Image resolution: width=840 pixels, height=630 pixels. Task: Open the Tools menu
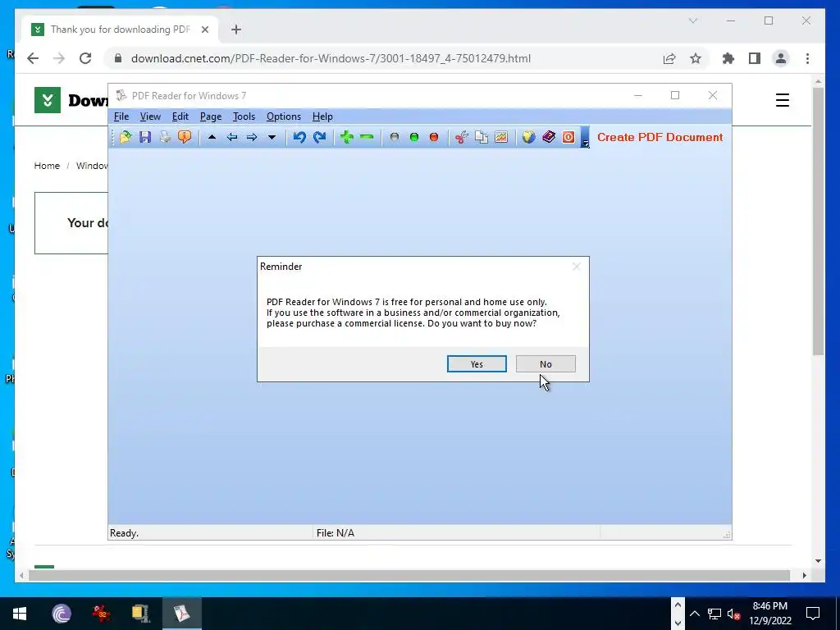pyautogui.click(x=244, y=116)
